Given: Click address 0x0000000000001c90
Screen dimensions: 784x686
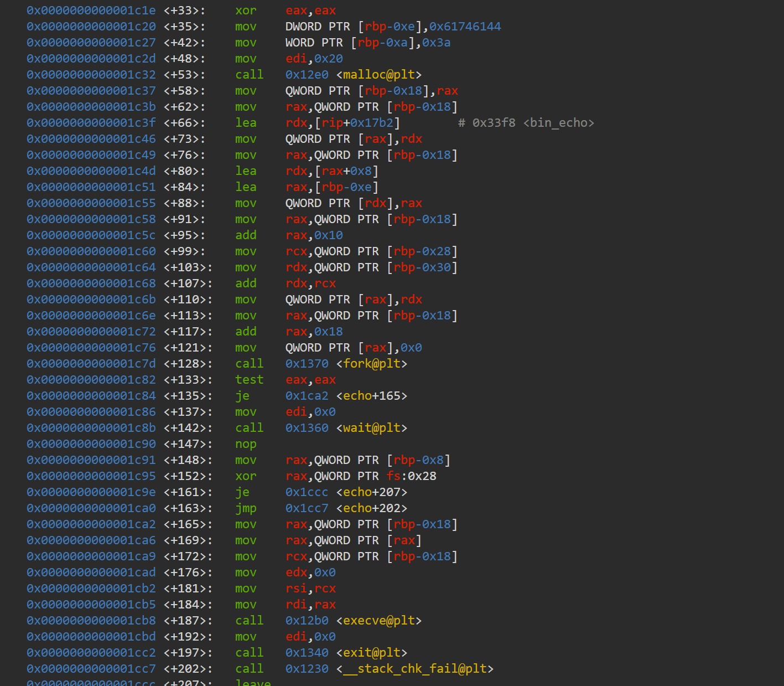Looking at the screenshot, I should pyautogui.click(x=91, y=444).
